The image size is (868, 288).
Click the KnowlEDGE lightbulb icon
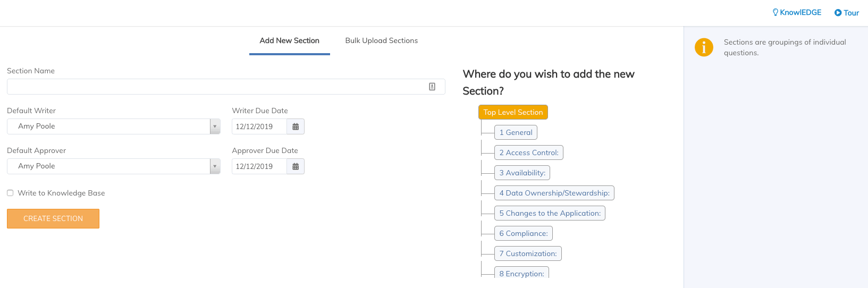click(x=775, y=12)
